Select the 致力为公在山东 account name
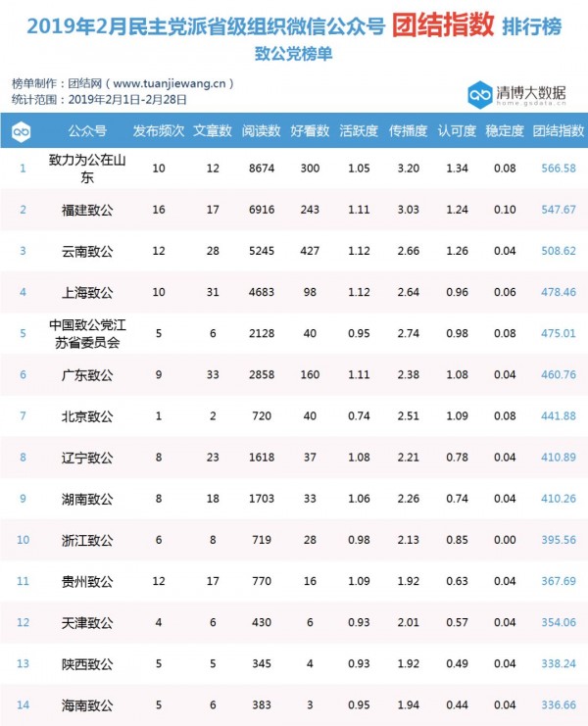Screen dimensions: 588x726 pyautogui.click(x=87, y=169)
